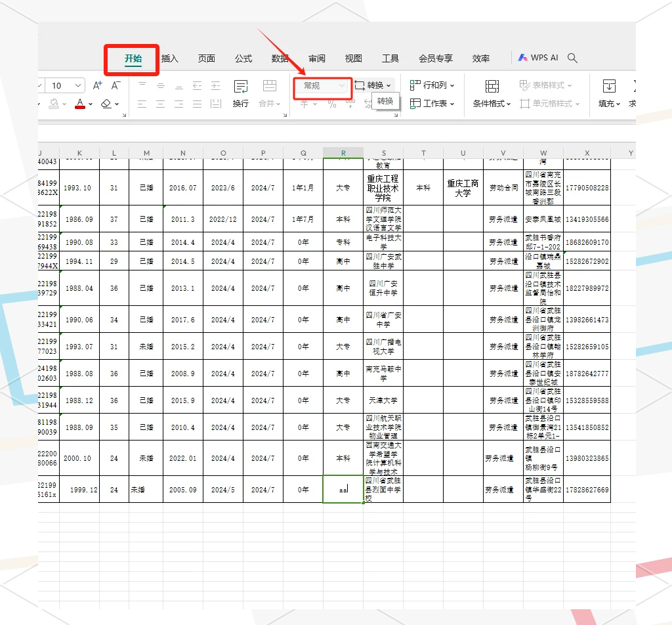Select column W header

click(x=543, y=152)
